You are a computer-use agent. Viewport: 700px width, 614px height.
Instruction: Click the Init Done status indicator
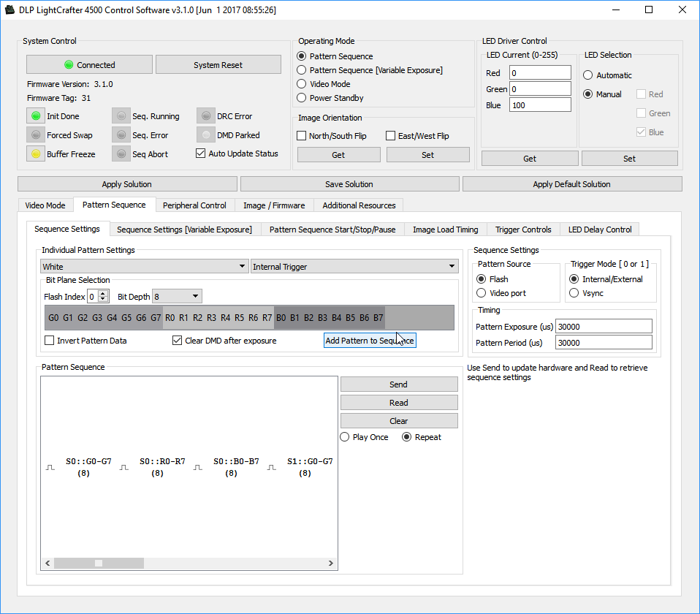click(x=36, y=116)
